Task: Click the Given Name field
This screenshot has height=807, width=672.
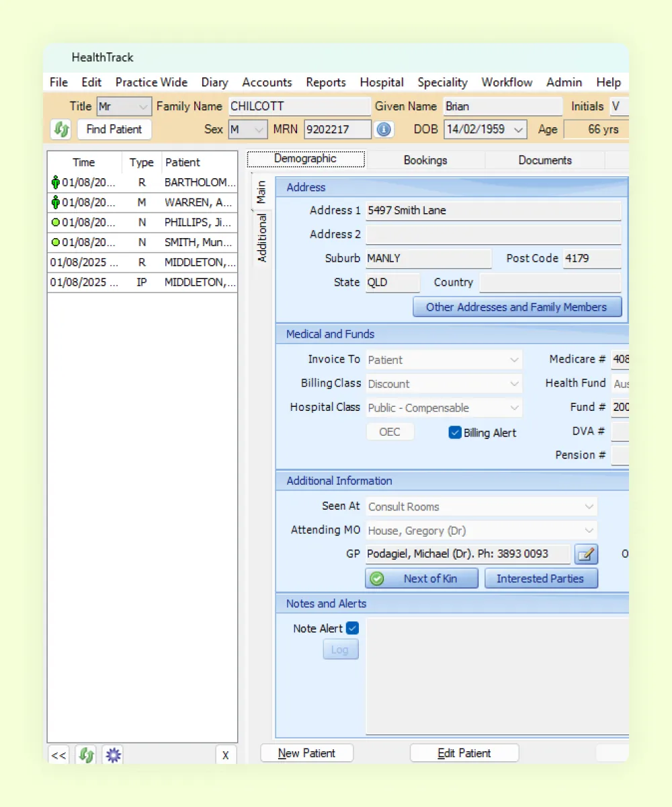Action: (502, 106)
